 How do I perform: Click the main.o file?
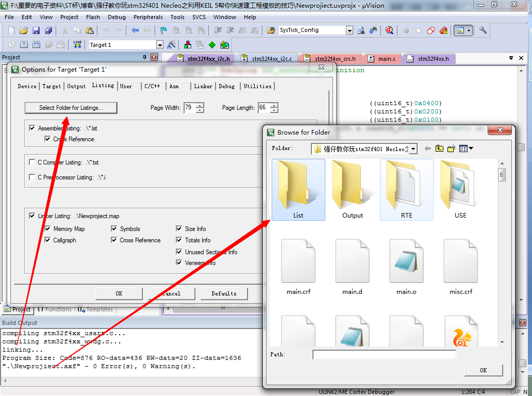tap(406, 267)
